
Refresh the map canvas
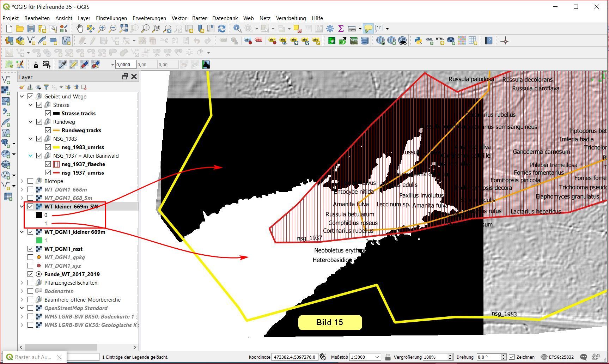(222, 29)
